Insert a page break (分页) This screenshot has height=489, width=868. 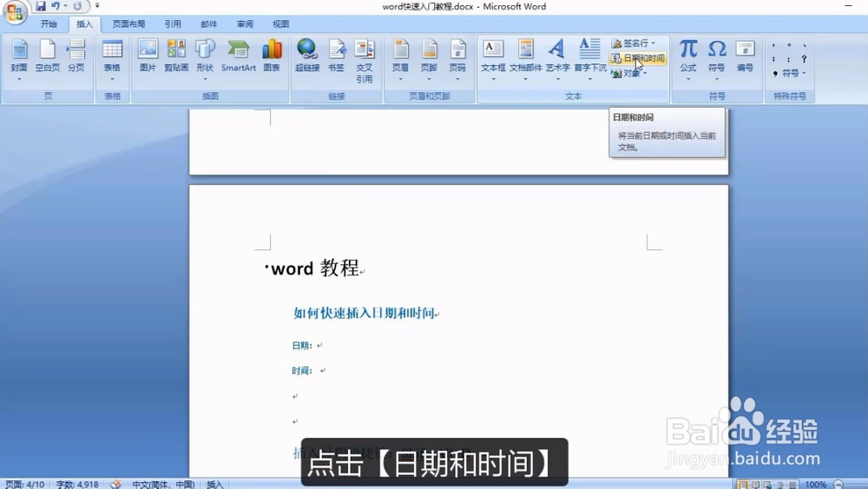(76, 56)
